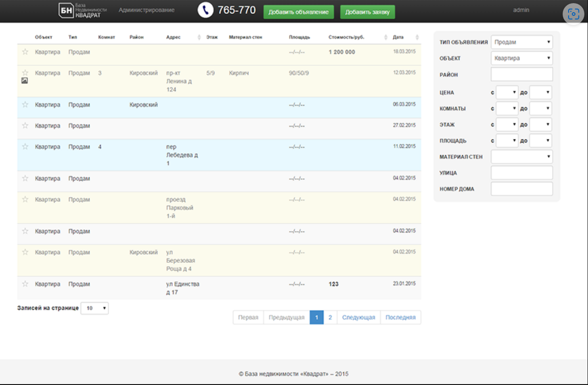
Task: Go to the Следующая page
Action: 359,318
